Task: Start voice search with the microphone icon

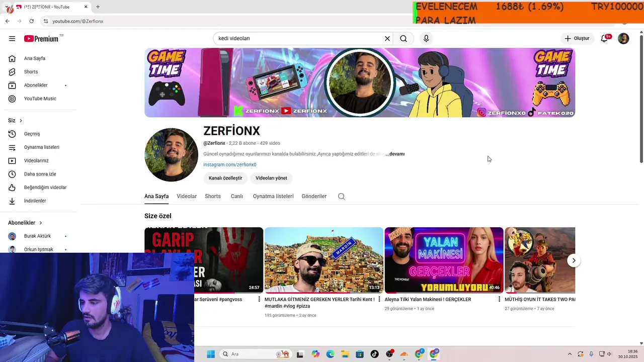Action: point(426,39)
